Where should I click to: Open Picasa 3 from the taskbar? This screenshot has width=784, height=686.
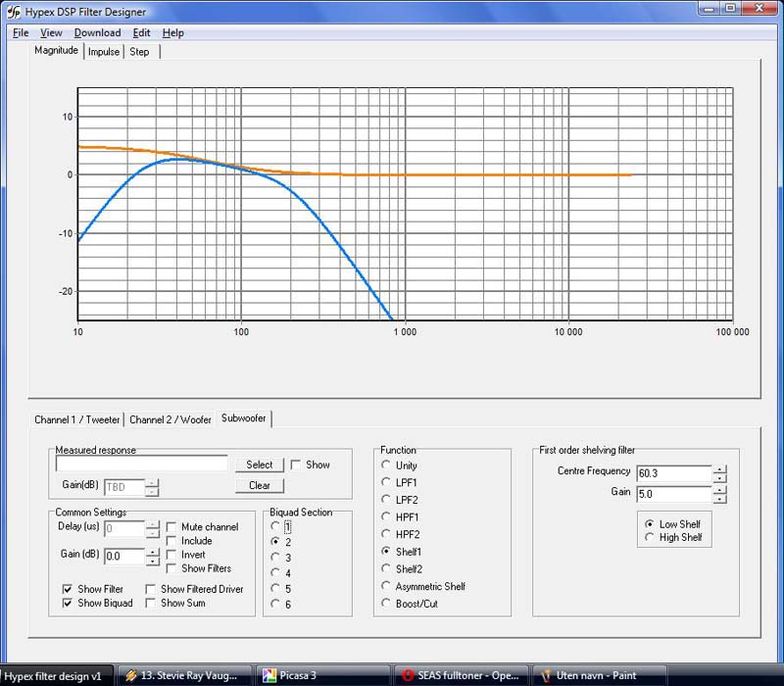322,675
